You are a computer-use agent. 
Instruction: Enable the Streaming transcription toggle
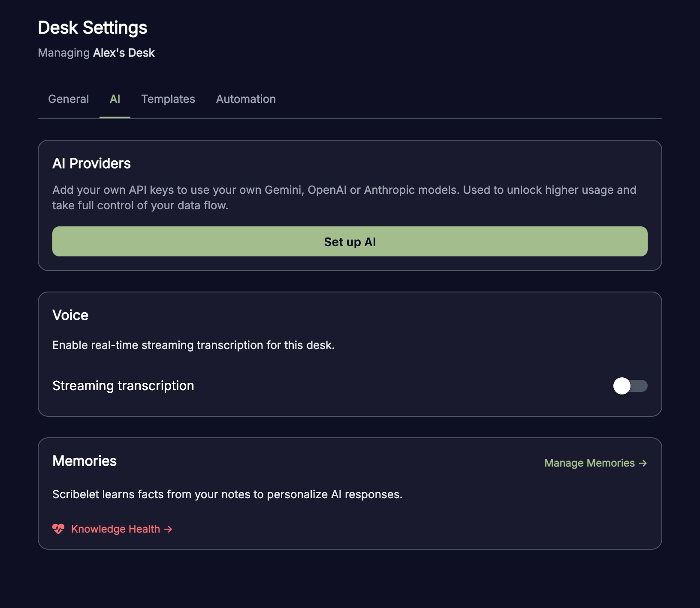click(631, 386)
